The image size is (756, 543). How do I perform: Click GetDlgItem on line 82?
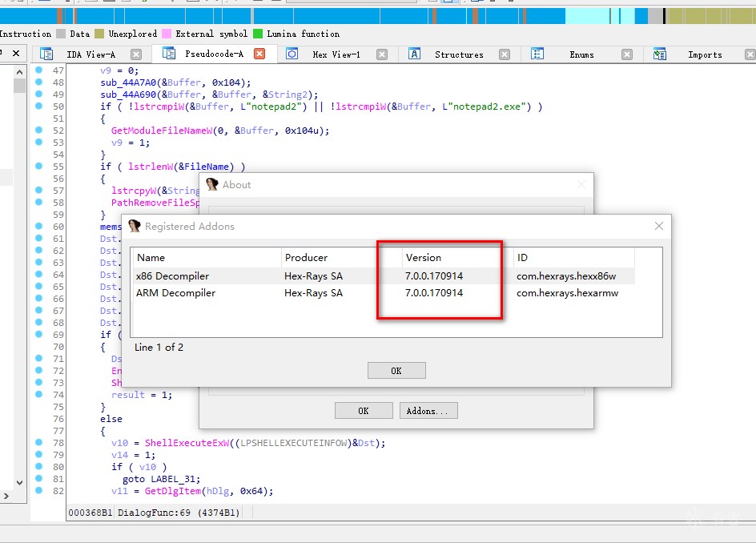point(173,491)
